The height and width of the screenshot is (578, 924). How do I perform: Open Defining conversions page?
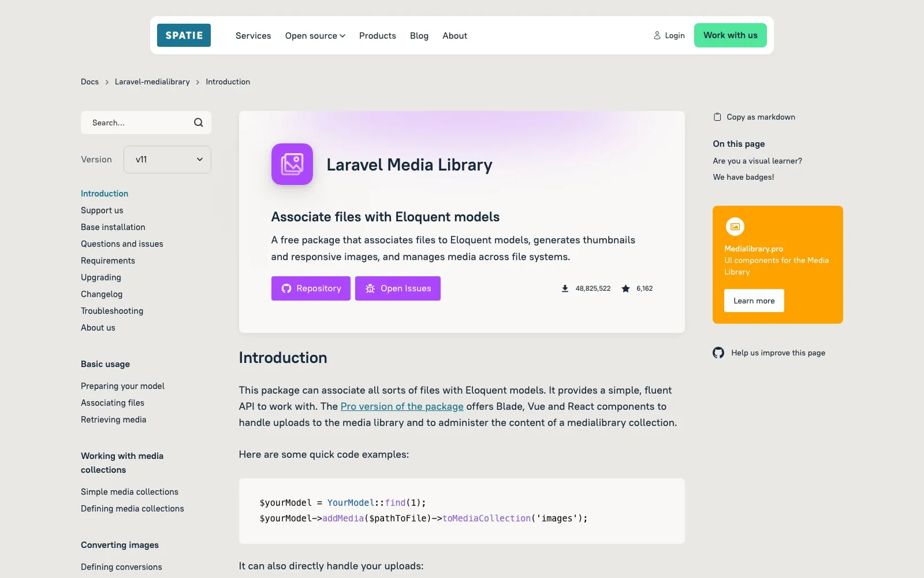click(x=121, y=567)
